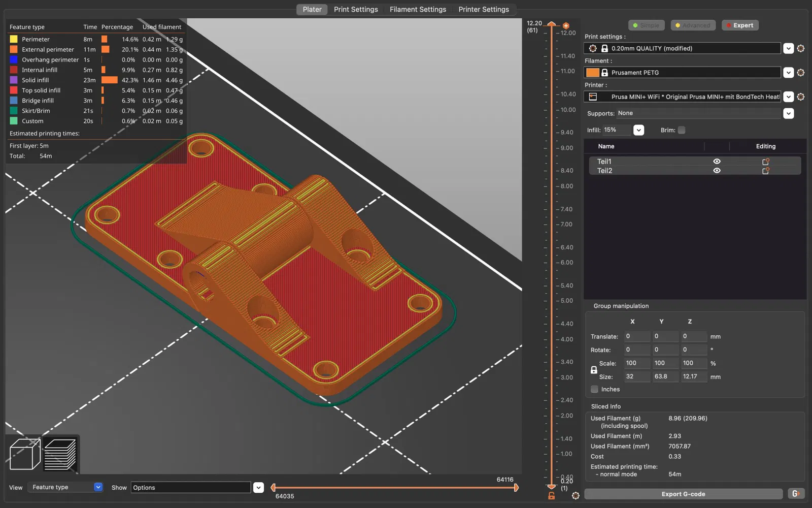Viewport: 812px width, 508px height.
Task: Switch to the Print Settings tab
Action: pos(356,9)
